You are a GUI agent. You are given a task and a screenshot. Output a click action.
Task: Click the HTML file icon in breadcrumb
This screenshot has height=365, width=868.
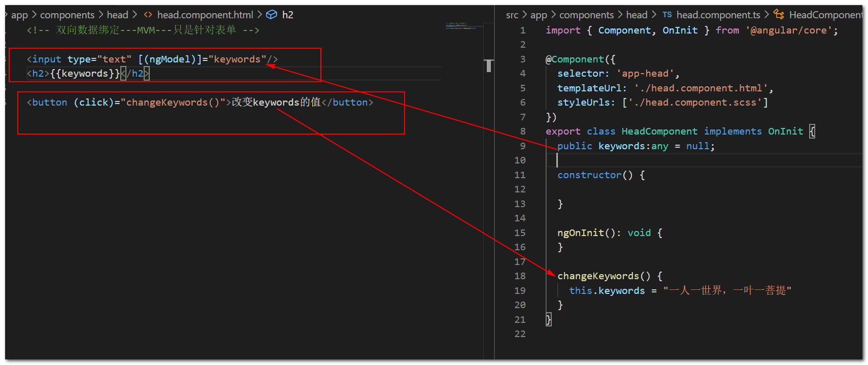tap(148, 15)
